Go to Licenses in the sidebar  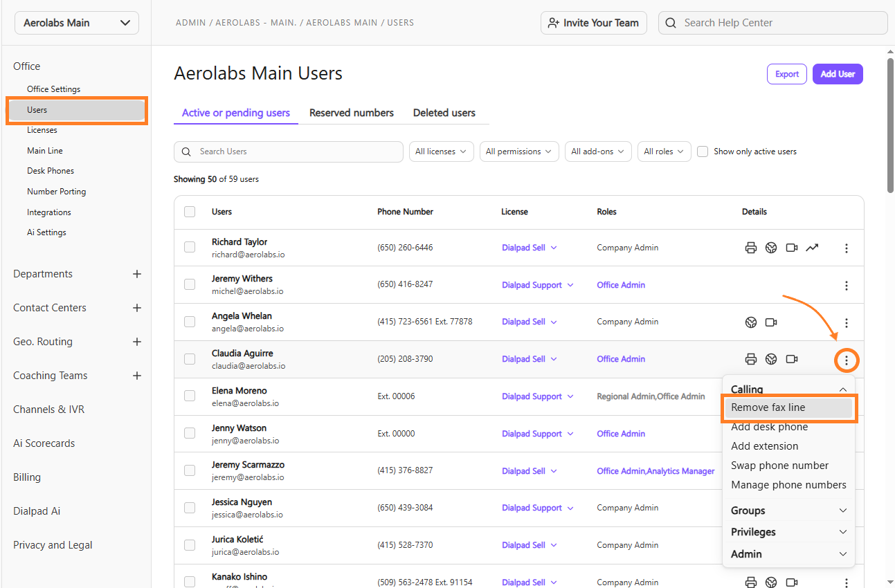42,130
